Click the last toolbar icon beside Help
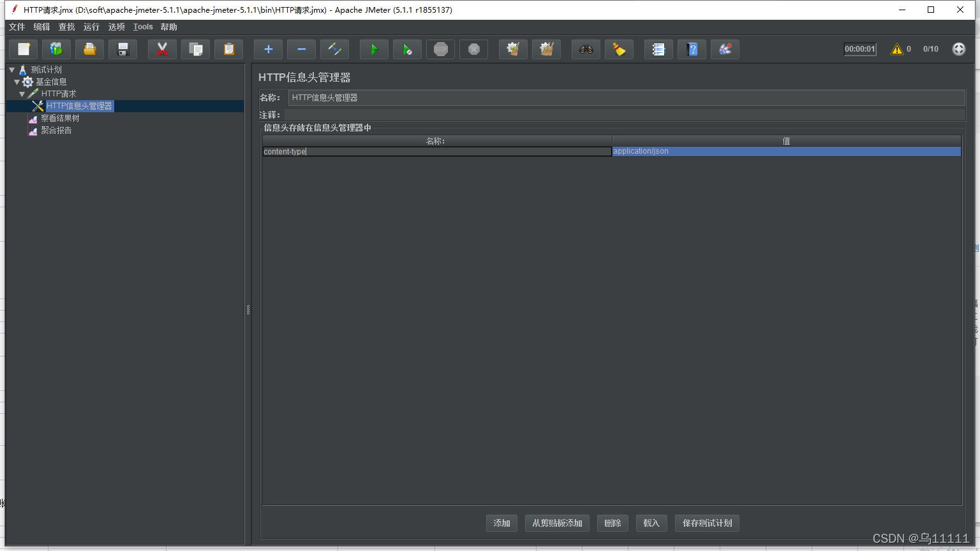Screen dimensions: 980x551 tap(725, 49)
